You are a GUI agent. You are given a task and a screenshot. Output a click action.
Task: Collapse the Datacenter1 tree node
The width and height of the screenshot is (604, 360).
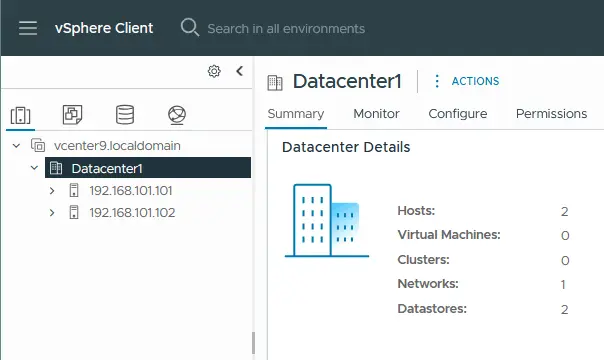tap(34, 168)
